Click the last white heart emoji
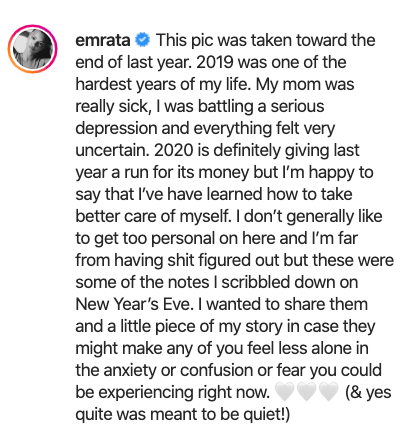The height and width of the screenshot is (438, 409). click(x=328, y=392)
